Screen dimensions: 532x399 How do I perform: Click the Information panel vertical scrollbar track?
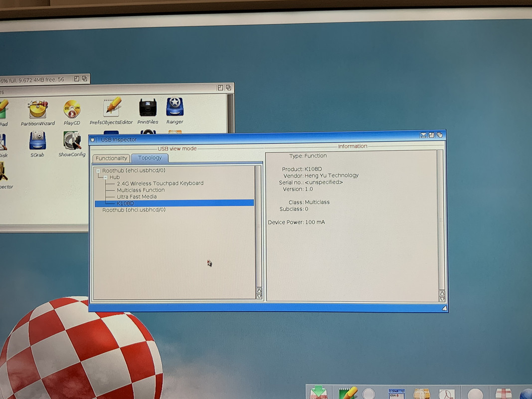pyautogui.click(x=441, y=220)
